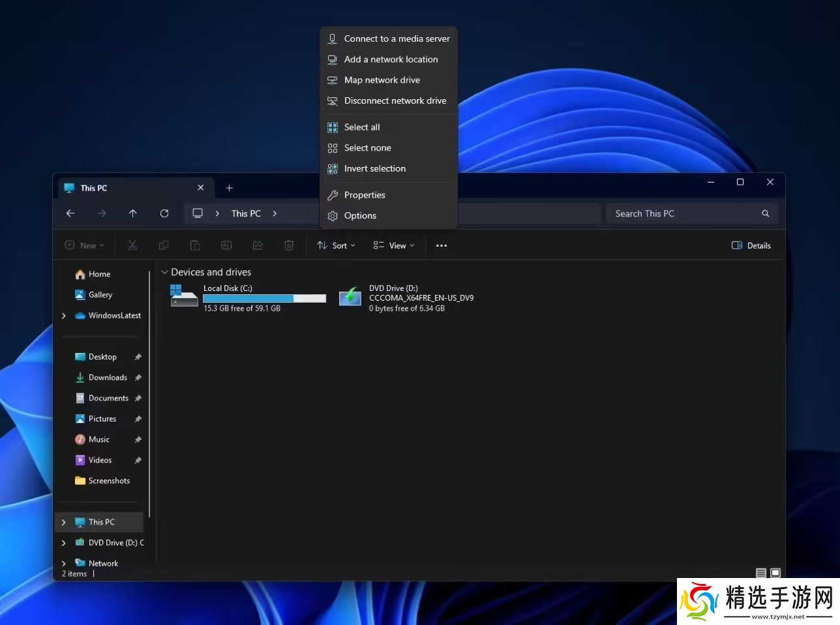Image resolution: width=840 pixels, height=625 pixels.
Task: Open the View dropdown
Action: (394, 246)
